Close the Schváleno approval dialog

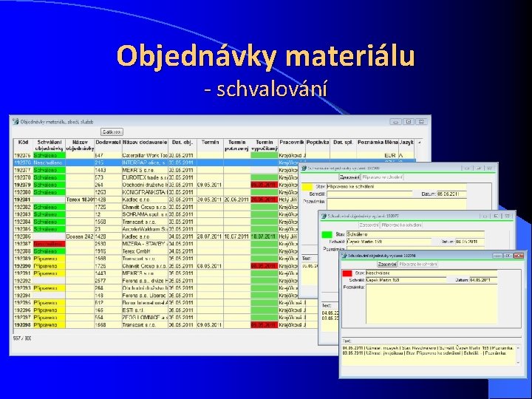tap(507, 216)
